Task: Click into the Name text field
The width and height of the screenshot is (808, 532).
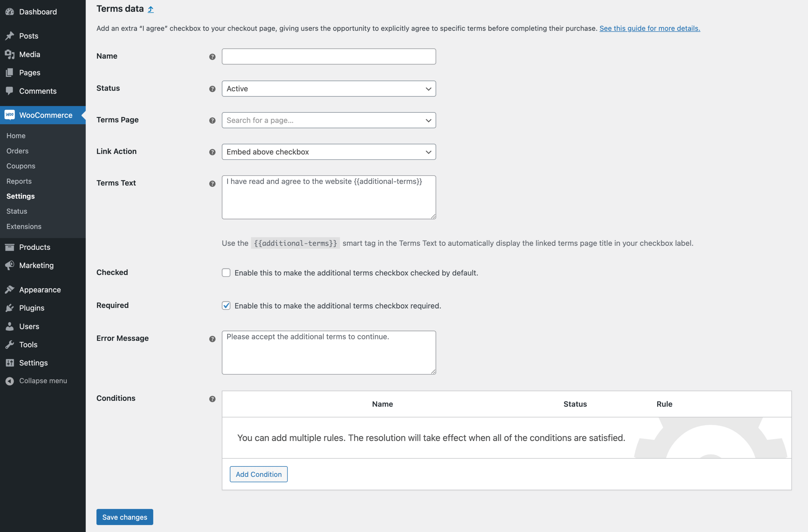Action: (x=328, y=57)
